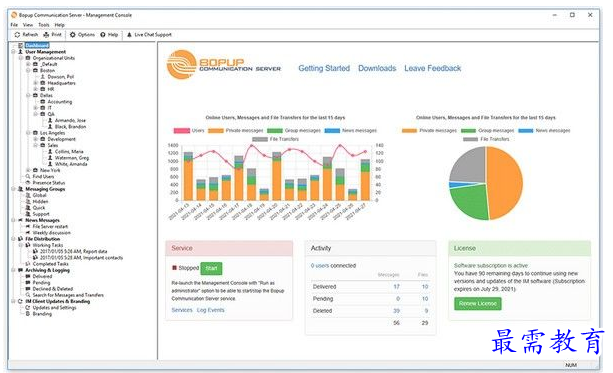This screenshot has width=613, height=373.
Task: Open the View menu
Action: (28, 25)
